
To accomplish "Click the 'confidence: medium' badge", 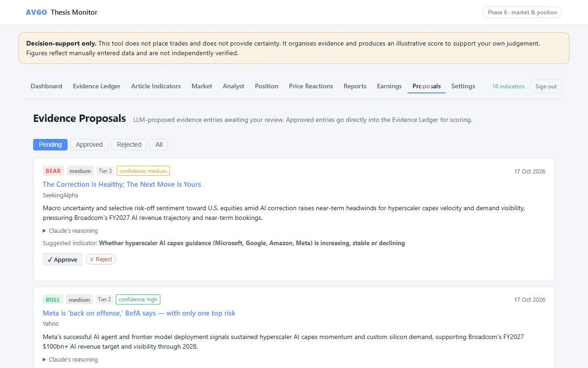I will click(143, 171).
